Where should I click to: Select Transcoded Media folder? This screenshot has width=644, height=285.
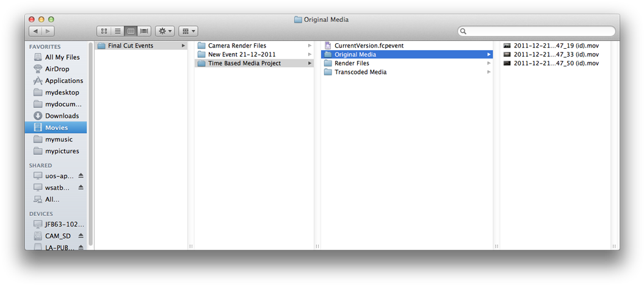pos(407,72)
